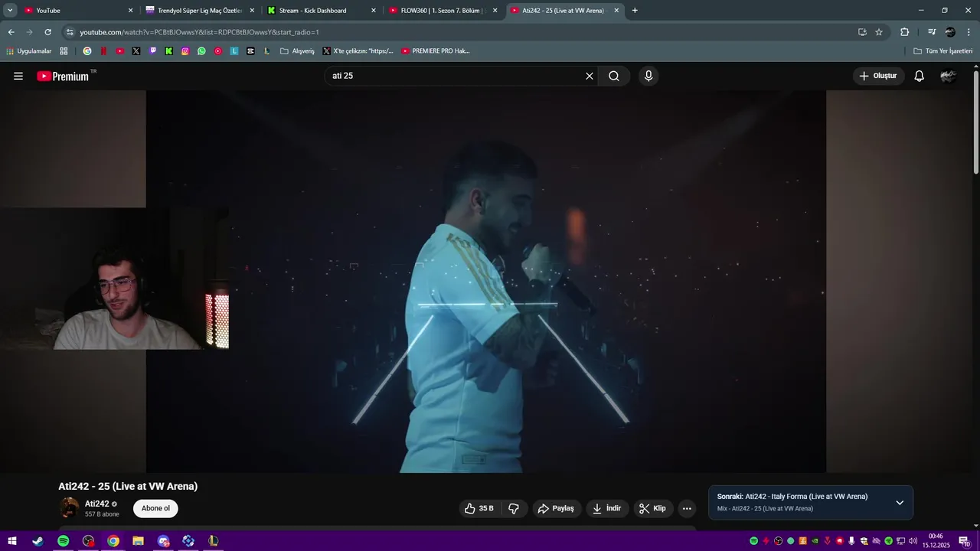The image size is (980, 551).
Task: Open the WhatsApp bookmark icon
Action: (x=201, y=51)
